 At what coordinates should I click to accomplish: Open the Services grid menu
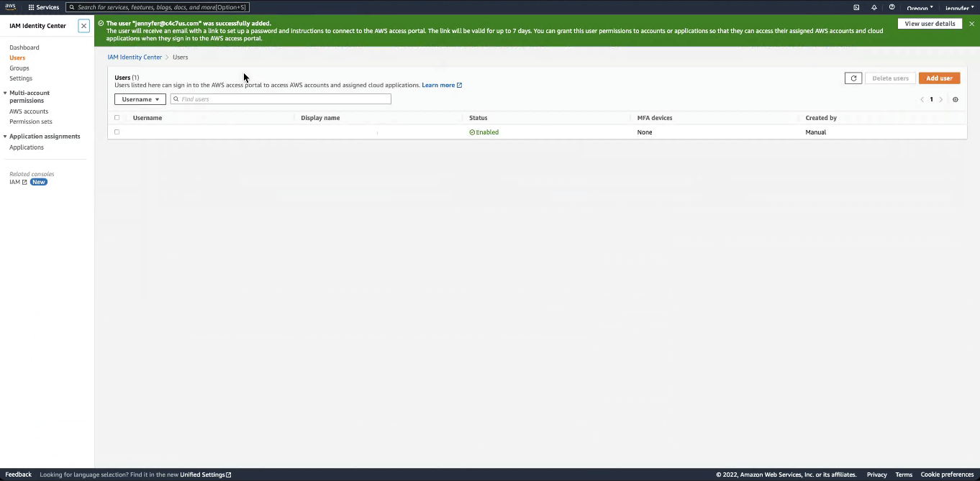coord(44,7)
